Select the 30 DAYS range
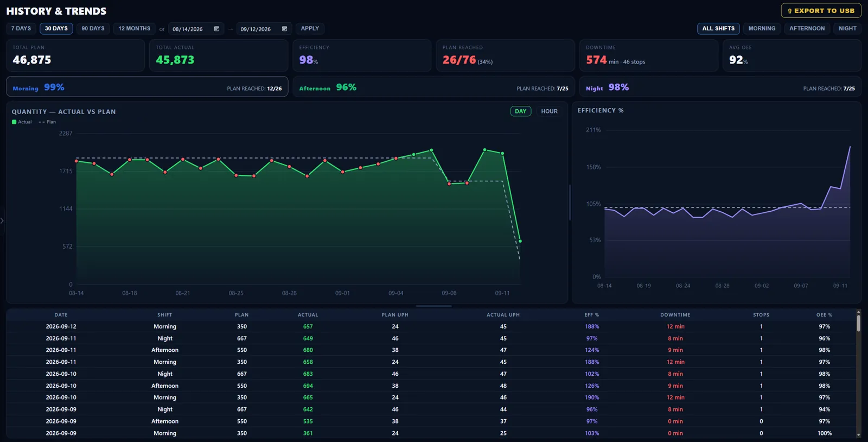This screenshot has height=442, width=868. click(x=56, y=29)
